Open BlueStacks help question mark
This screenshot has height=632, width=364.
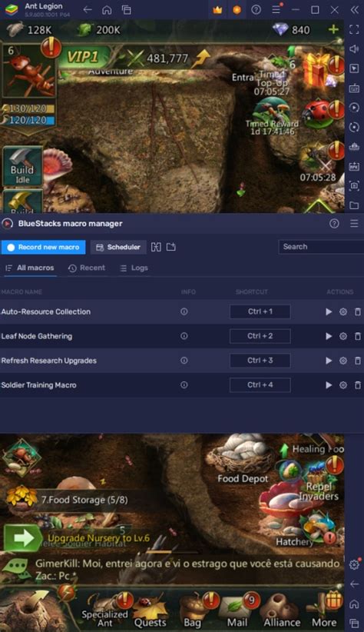(256, 10)
